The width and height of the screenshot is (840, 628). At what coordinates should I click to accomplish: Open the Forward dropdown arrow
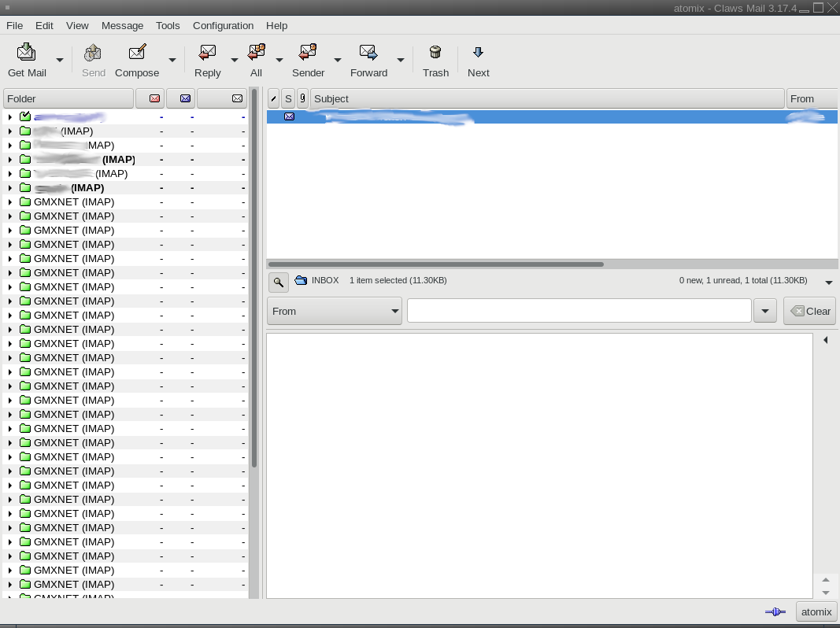(x=401, y=60)
